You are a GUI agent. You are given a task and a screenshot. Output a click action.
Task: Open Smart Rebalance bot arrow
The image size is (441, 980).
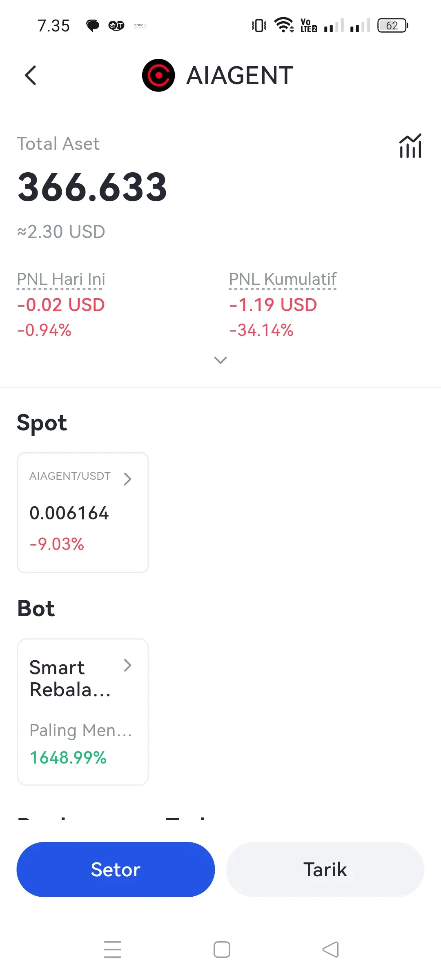127,666
